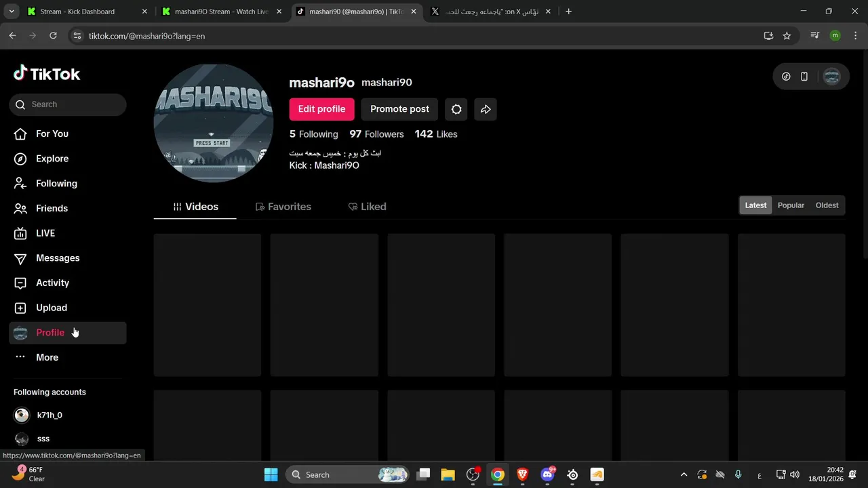Switch to mashari9O Stream Kick tab
868x488 pixels.
[x=222, y=12]
